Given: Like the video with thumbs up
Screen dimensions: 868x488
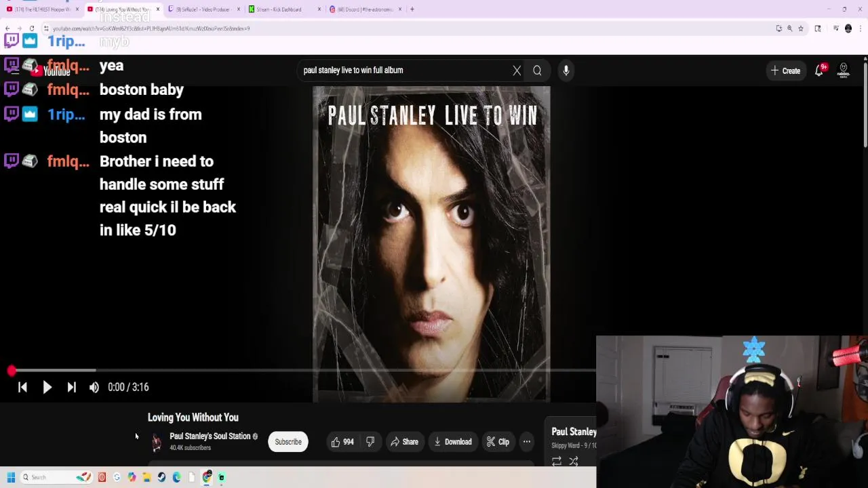Looking at the screenshot, I should pyautogui.click(x=342, y=442).
